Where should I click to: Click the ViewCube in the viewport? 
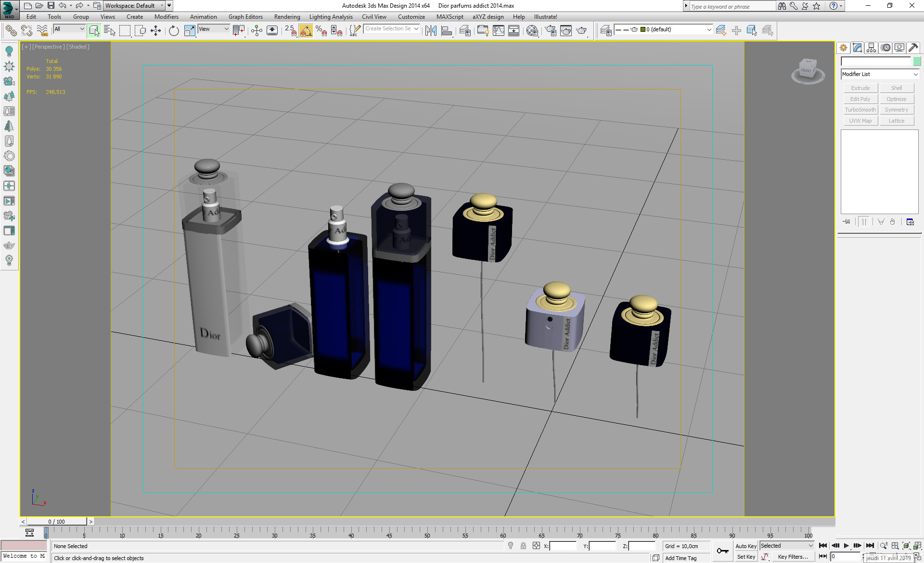coord(808,71)
